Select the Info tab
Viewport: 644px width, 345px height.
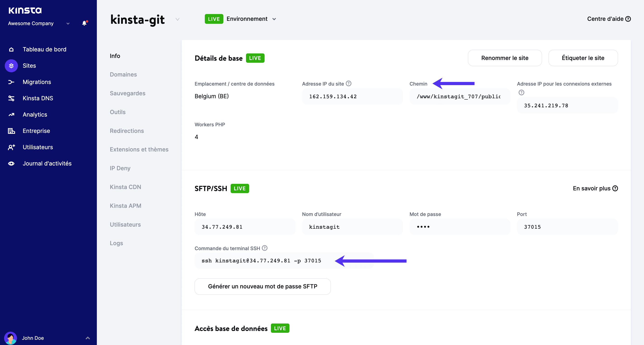[x=115, y=56]
